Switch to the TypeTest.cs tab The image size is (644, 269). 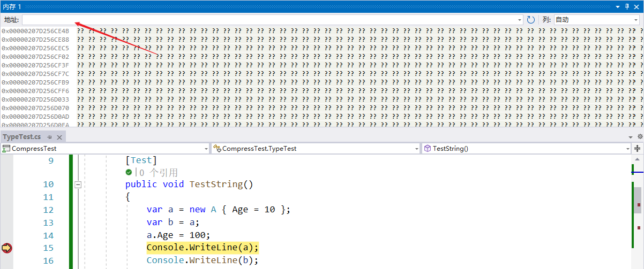click(21, 137)
